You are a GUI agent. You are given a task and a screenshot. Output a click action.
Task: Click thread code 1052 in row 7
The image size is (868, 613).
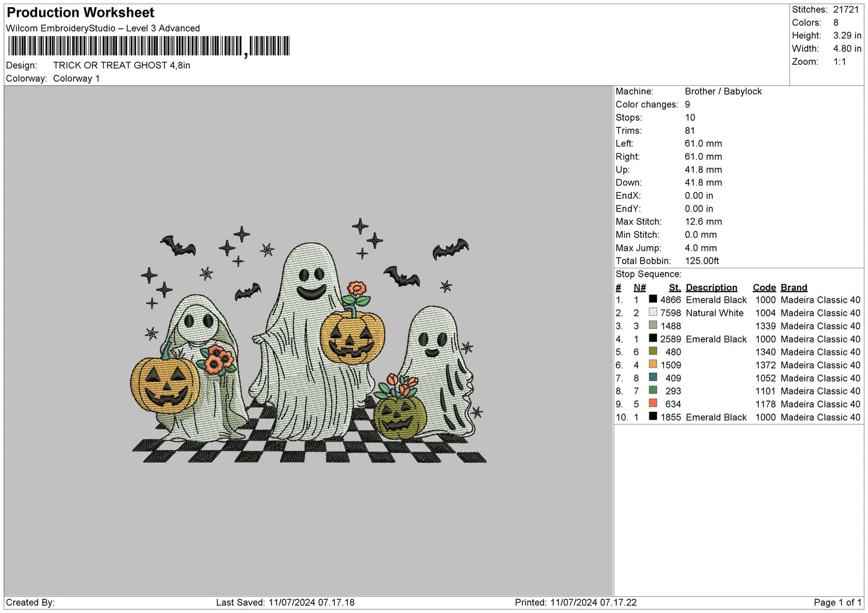765,378
